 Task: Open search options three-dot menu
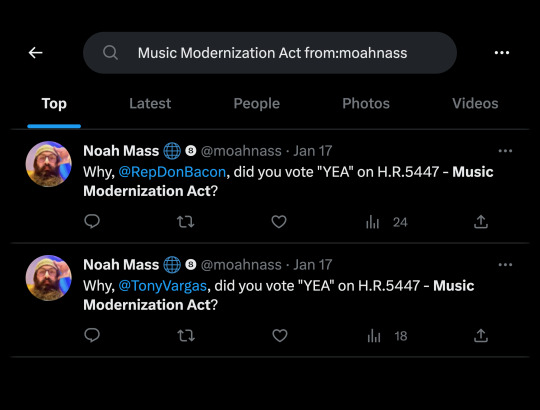point(502,53)
